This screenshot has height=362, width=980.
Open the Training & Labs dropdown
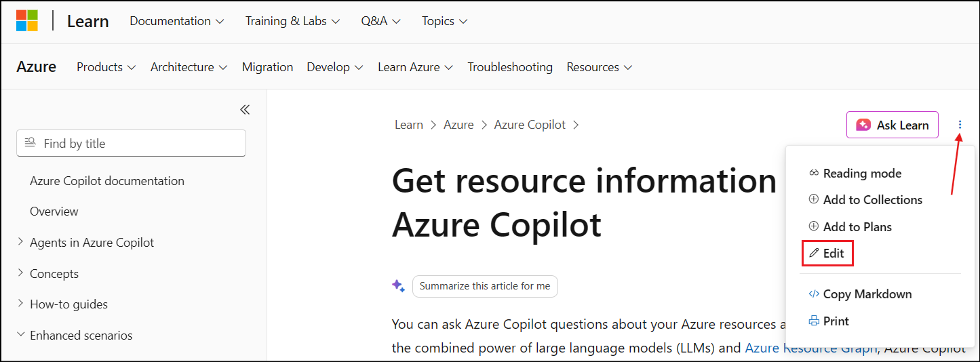(x=292, y=21)
